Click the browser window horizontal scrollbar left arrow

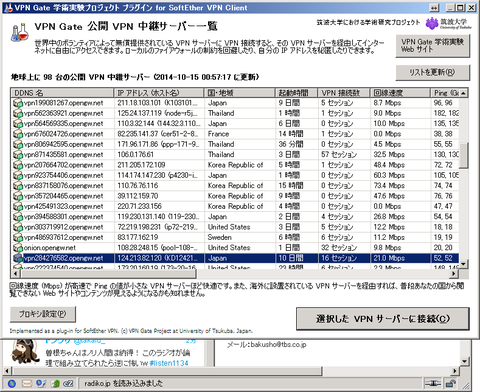coord(7,371)
